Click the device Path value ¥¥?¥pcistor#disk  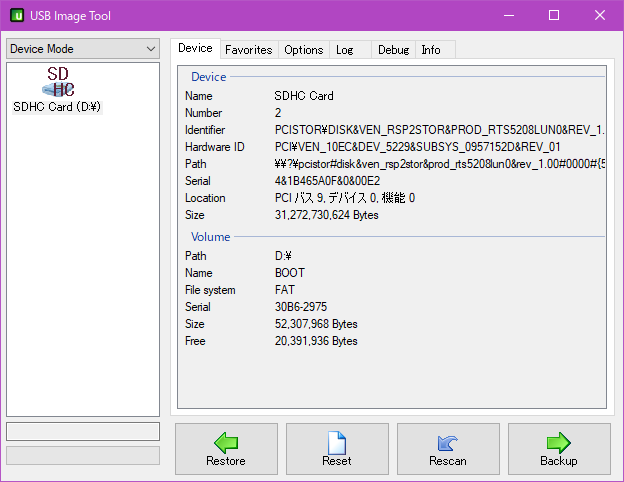439,164
